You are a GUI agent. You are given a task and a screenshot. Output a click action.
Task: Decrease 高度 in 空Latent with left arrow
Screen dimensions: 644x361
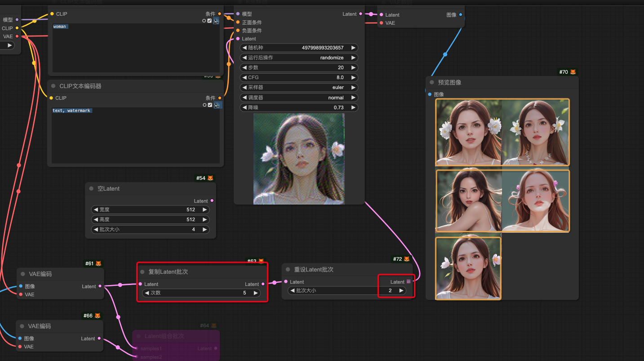click(x=95, y=219)
